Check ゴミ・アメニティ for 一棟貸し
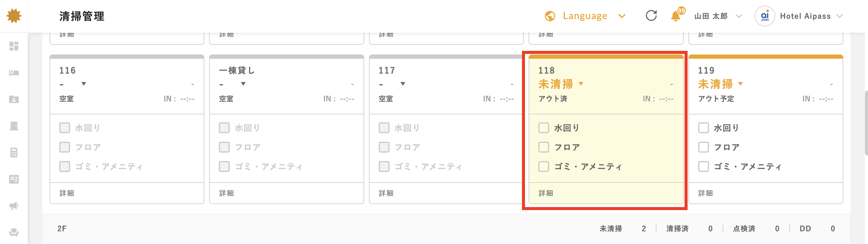868x244 pixels. [x=224, y=167]
